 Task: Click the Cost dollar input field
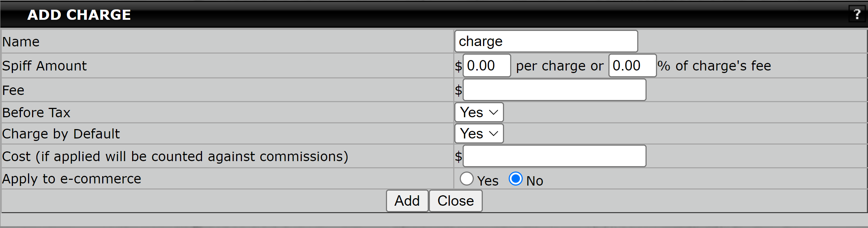pyautogui.click(x=554, y=156)
